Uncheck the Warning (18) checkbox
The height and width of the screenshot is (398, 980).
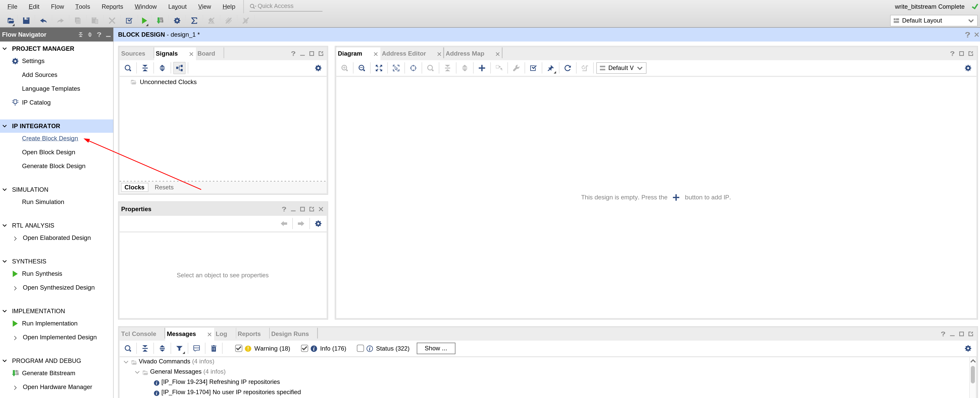238,348
